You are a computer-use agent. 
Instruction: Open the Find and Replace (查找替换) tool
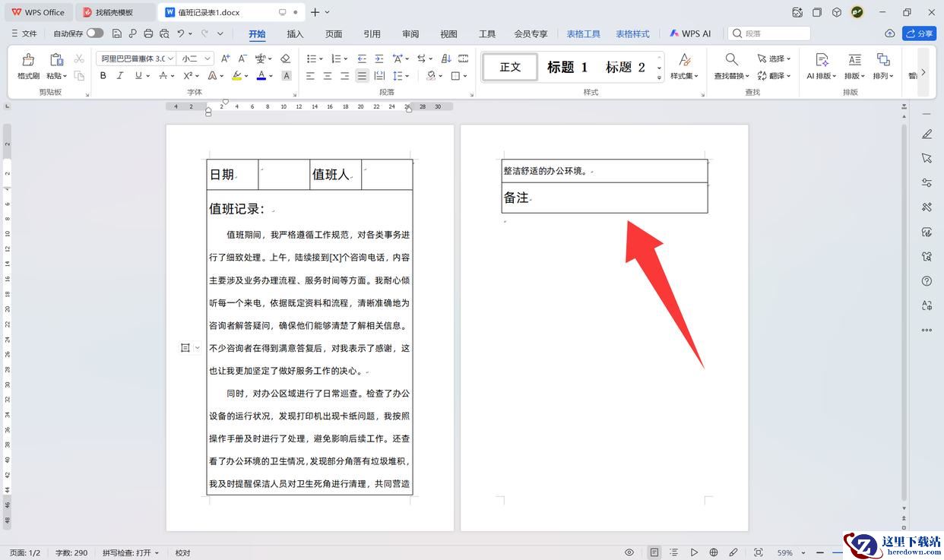(731, 66)
